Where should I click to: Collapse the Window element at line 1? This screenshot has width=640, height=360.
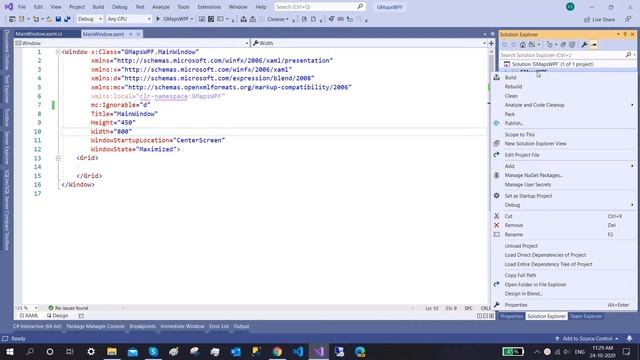click(x=58, y=52)
